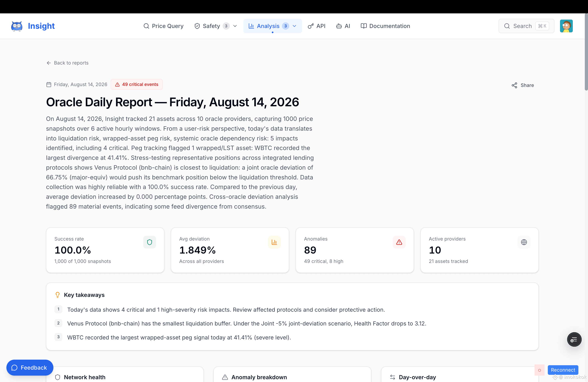Select the '49 critical, 8 high' text
The image size is (588, 382).
[324, 261]
